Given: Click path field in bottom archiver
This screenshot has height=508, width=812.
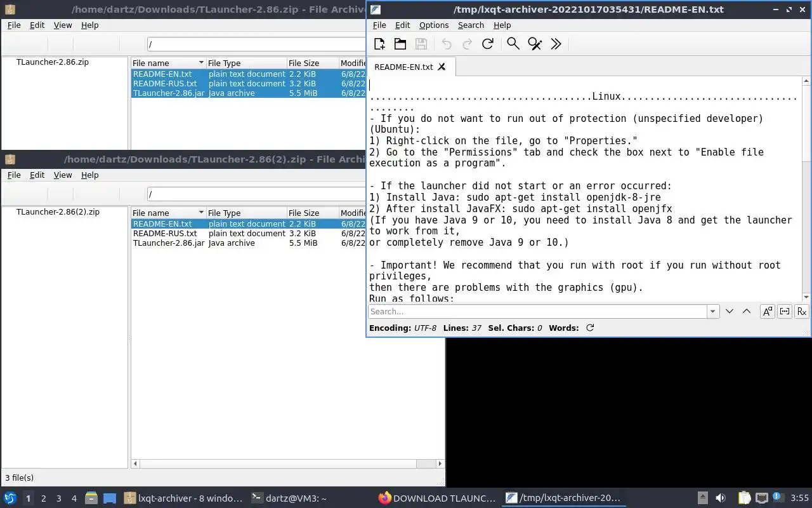Looking at the screenshot, I should pos(256,194).
